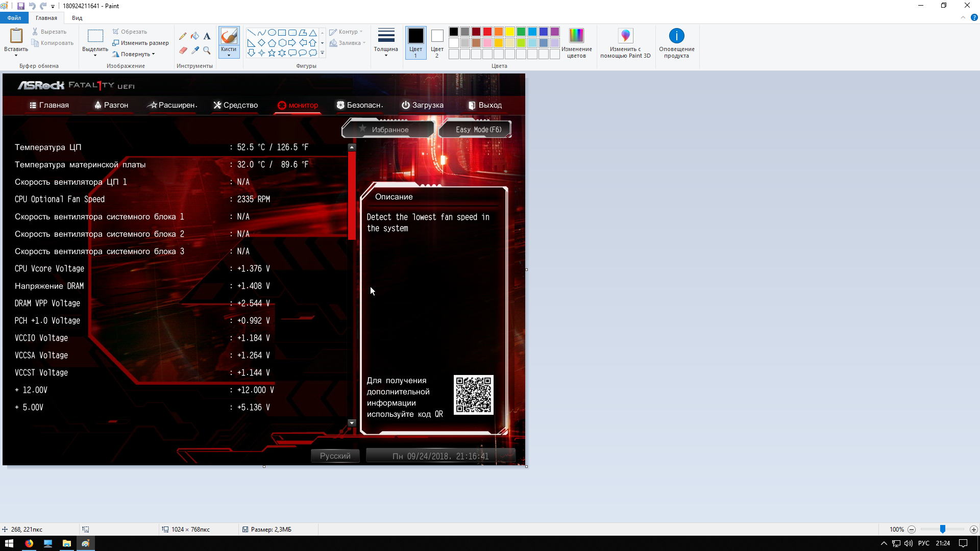This screenshot has width=980, height=551.
Task: Click the Save icon in quick access toolbar
Action: click(21, 6)
